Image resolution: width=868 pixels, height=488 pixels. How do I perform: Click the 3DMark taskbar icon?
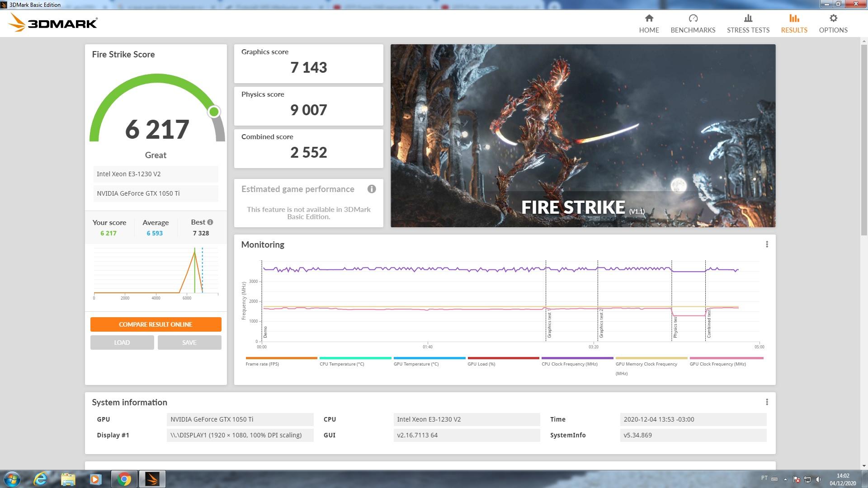click(152, 479)
